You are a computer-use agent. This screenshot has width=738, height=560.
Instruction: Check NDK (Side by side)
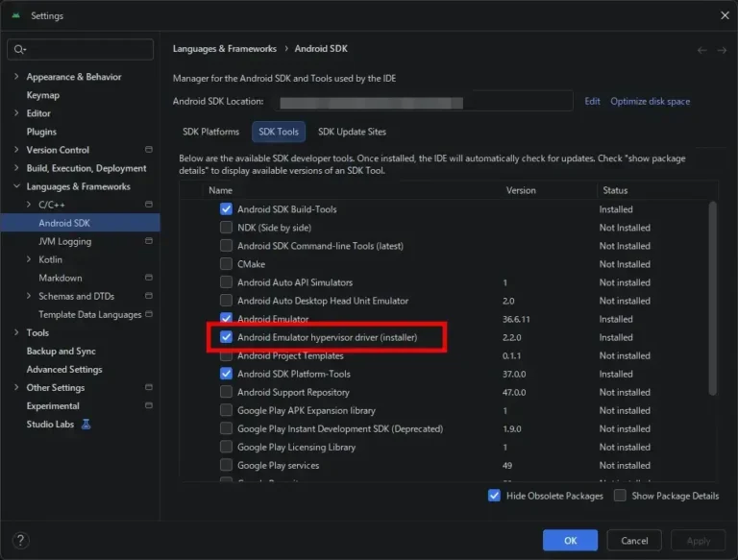(226, 228)
